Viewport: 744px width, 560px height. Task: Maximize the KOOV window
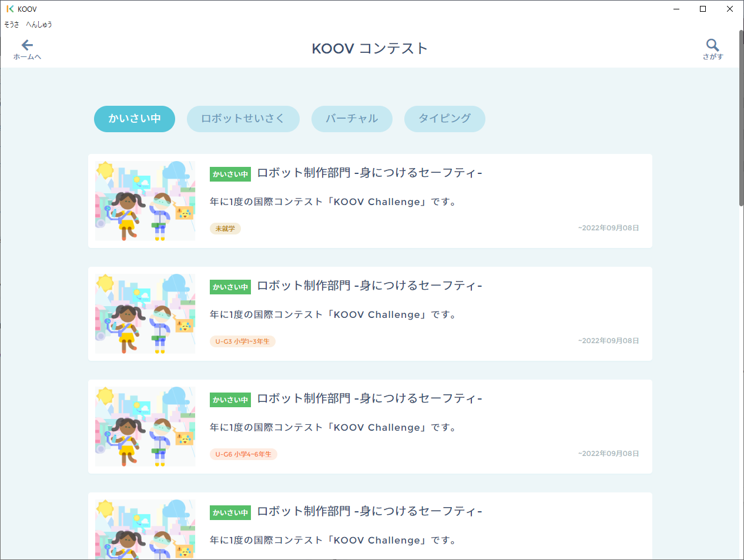703,9
